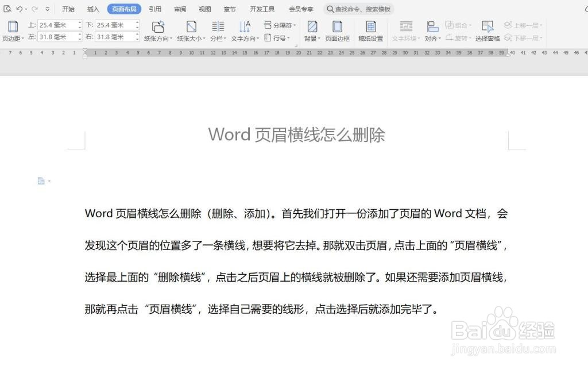The image size is (588, 369).
Task: Click body line starting 选择最上面的
Action: 296,278
